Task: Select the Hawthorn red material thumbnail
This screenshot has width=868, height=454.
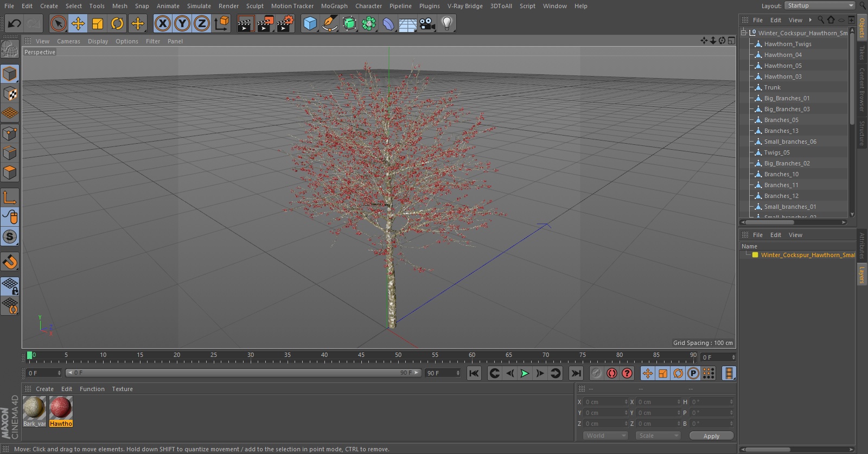Action: (x=61, y=408)
